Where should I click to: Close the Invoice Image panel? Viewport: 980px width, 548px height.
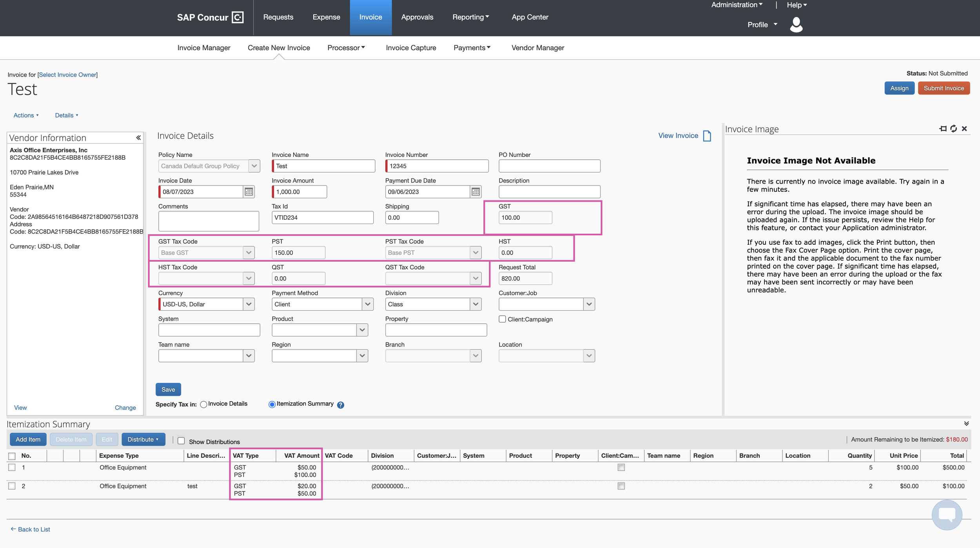964,129
